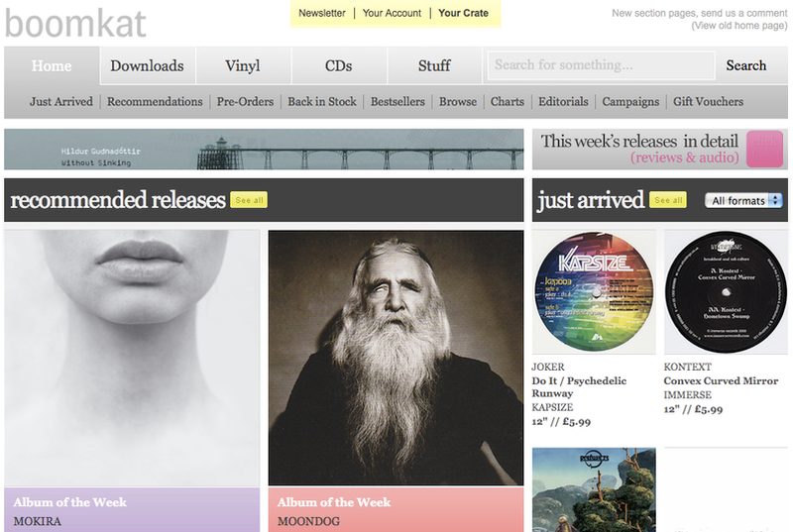Open 'Do It / Psychedelic Runway' title
The width and height of the screenshot is (793, 532).
point(579,387)
